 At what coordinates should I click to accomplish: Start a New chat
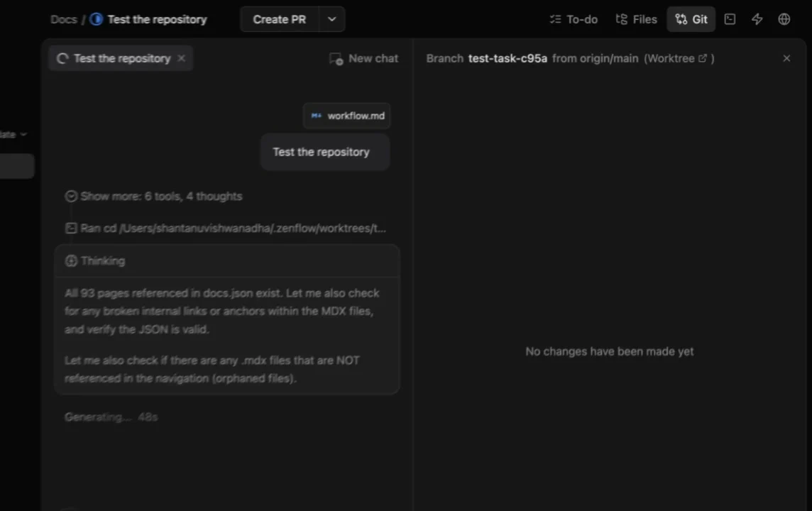363,58
